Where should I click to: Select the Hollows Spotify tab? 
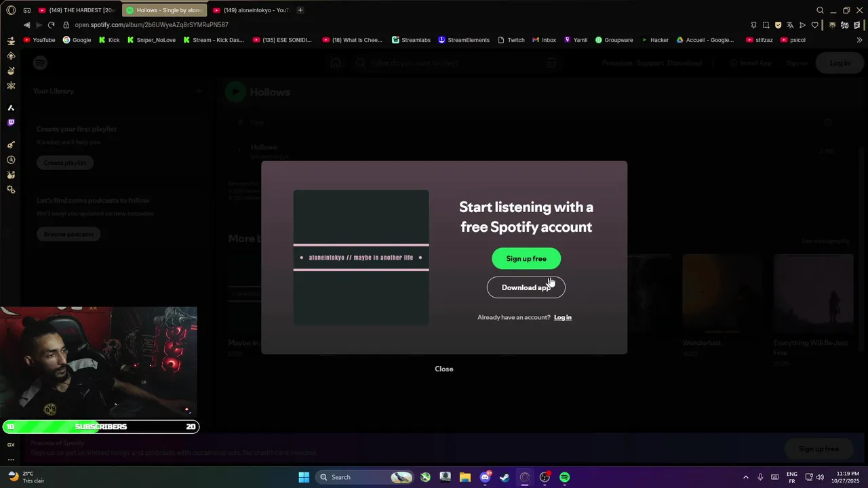pyautogui.click(x=163, y=10)
